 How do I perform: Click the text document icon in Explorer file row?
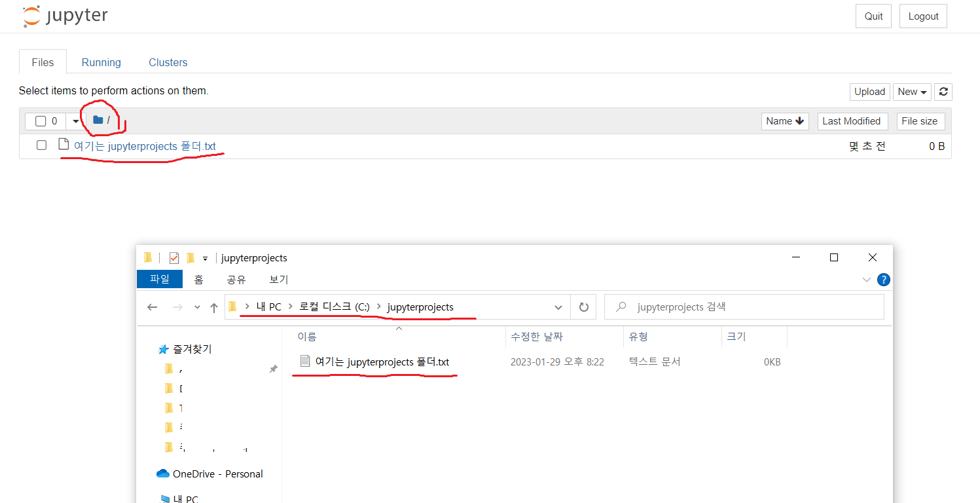304,361
